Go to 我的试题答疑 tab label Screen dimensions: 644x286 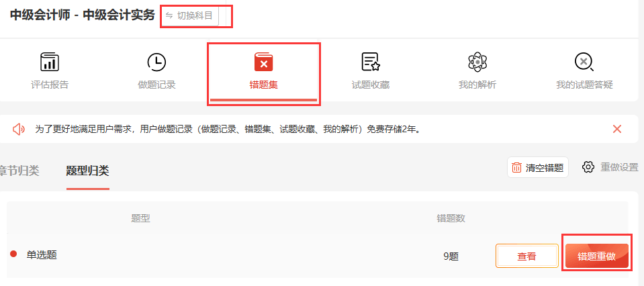pyautogui.click(x=584, y=85)
